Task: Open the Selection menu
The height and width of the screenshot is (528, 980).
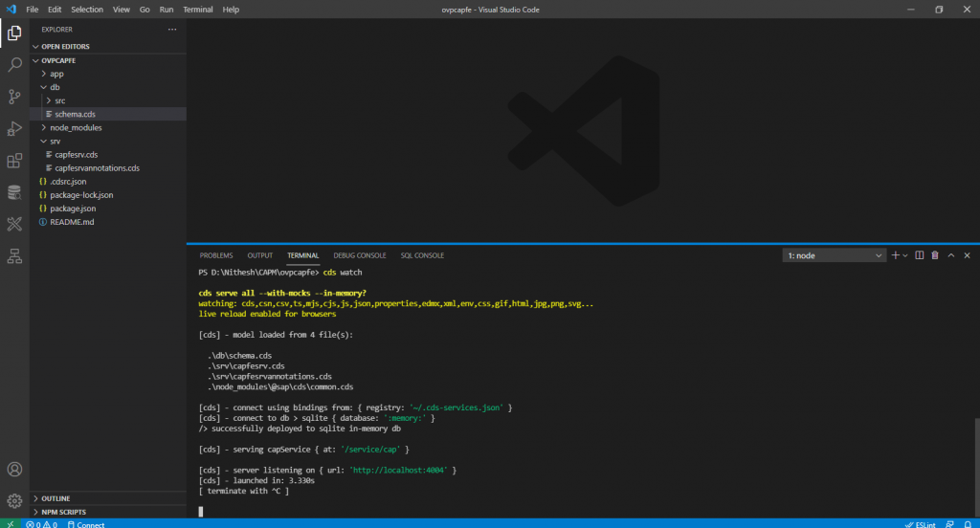Action: [x=87, y=10]
